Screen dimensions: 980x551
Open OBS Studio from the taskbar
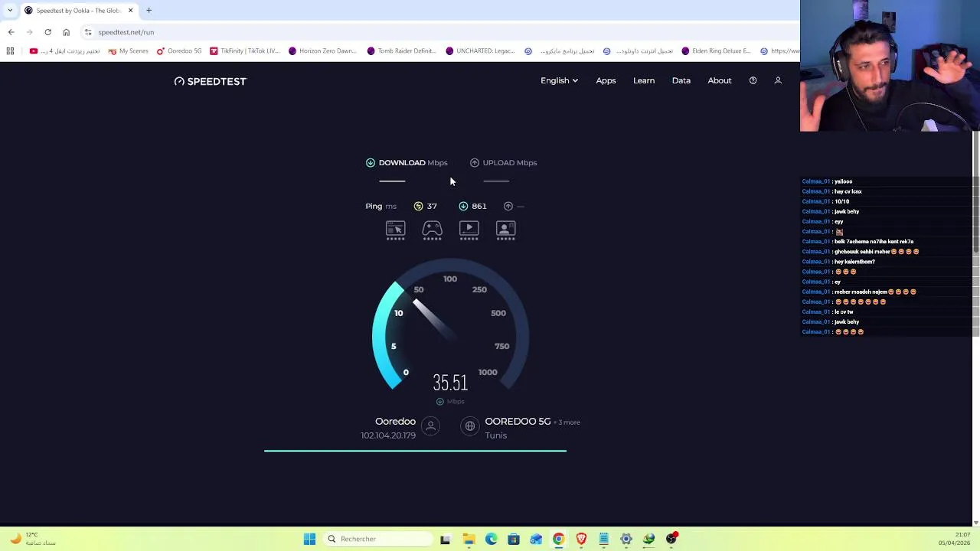671,539
